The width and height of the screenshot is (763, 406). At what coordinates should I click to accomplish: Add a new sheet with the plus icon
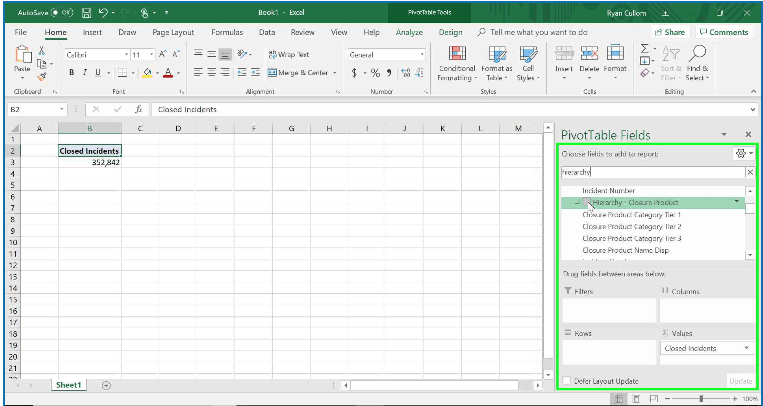coord(106,385)
